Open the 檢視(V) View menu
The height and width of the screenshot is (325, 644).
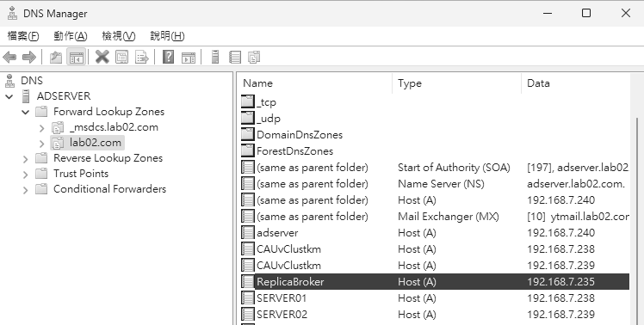[x=118, y=36]
